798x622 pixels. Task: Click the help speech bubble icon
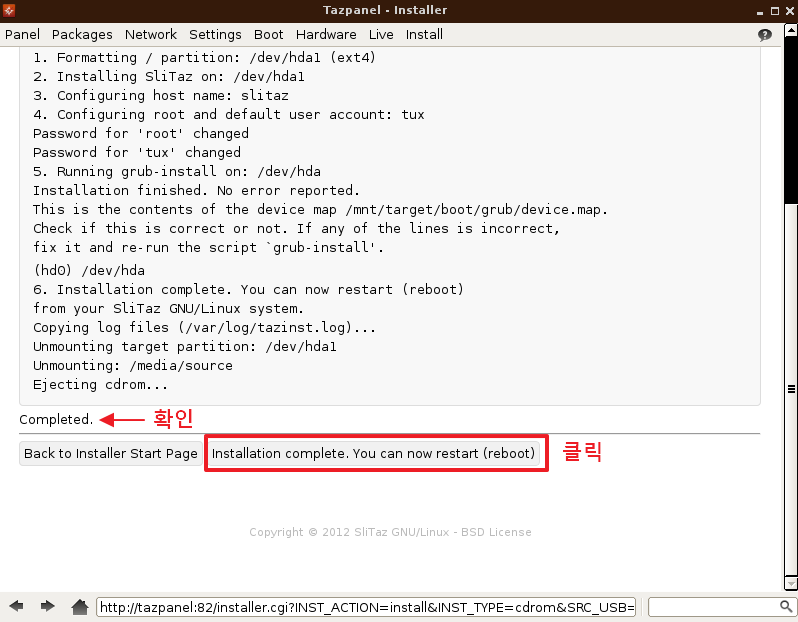(764, 35)
